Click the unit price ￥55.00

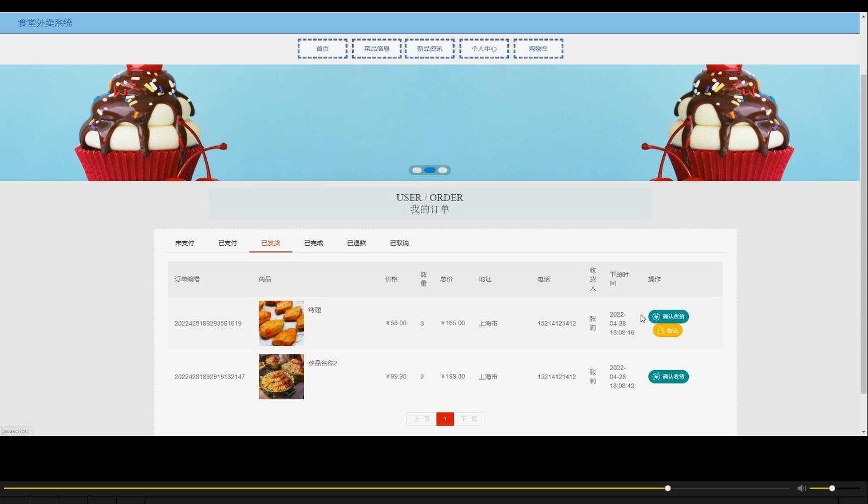point(396,324)
